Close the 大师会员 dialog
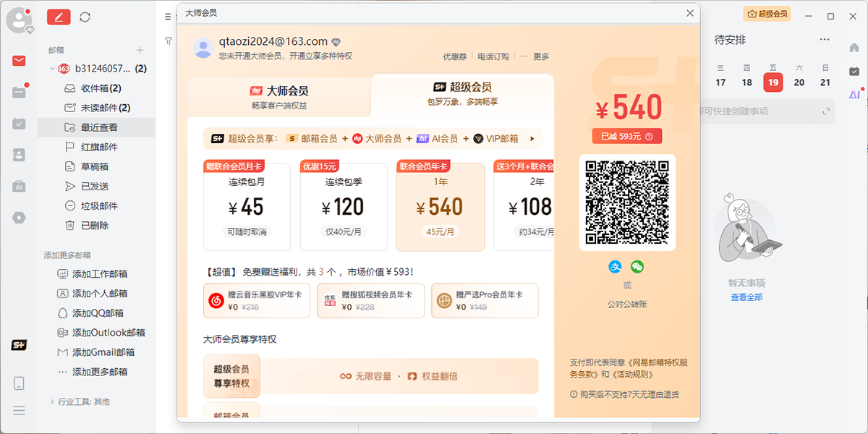This screenshot has height=434, width=868. pyautogui.click(x=690, y=13)
